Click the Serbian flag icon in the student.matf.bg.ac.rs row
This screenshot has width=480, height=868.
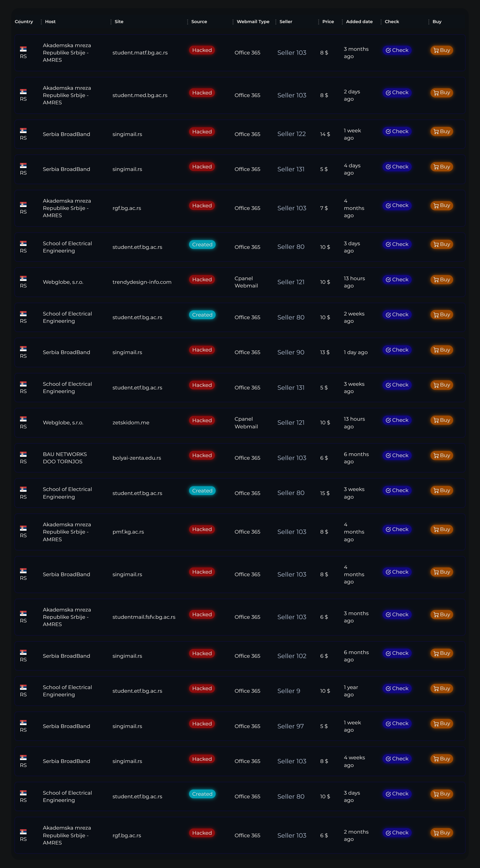click(x=23, y=49)
